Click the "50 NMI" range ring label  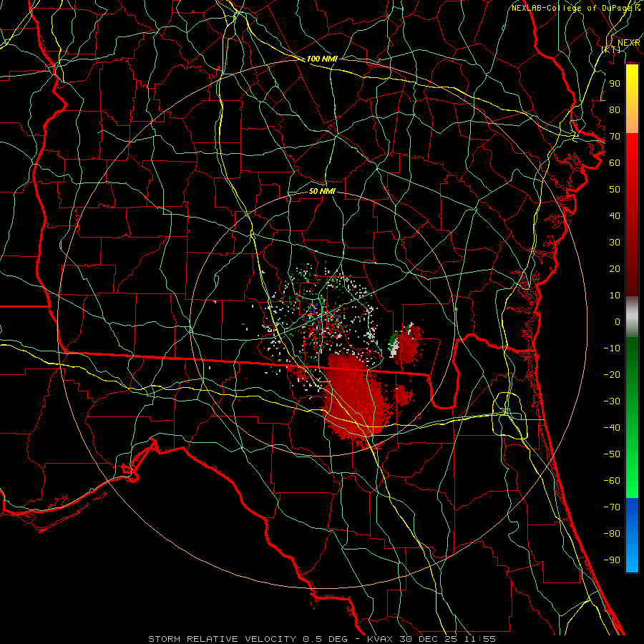[x=322, y=191]
